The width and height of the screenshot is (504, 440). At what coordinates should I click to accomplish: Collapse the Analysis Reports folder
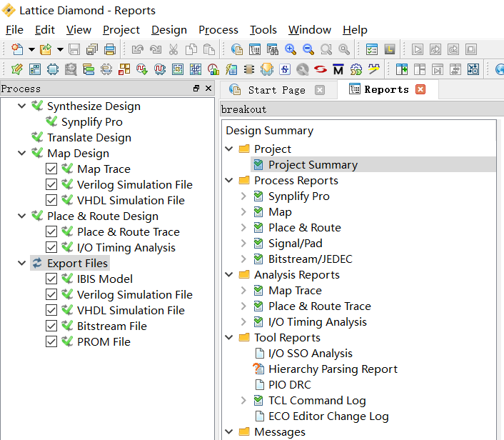pos(229,275)
